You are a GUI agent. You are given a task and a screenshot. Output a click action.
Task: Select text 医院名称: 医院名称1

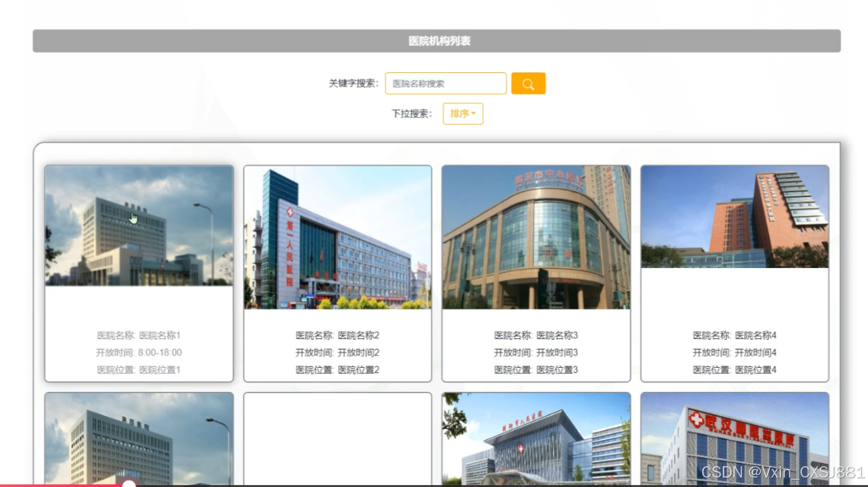pos(139,336)
